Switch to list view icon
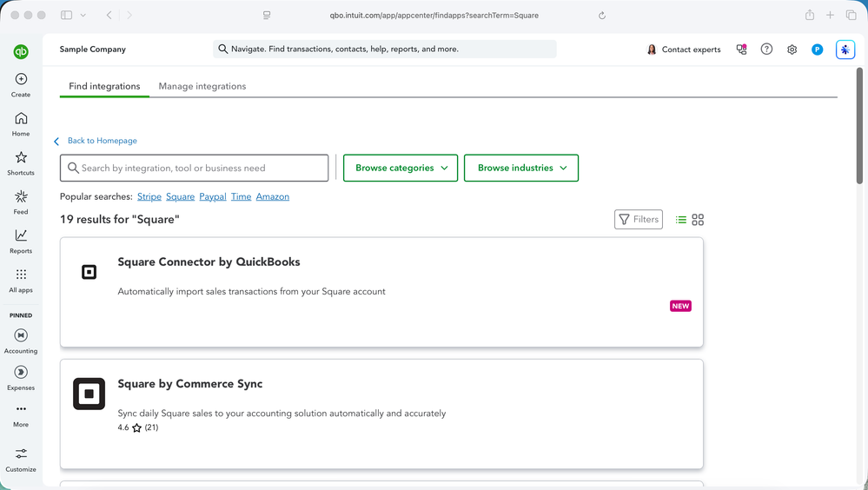This screenshot has height=490, width=868. click(x=681, y=220)
